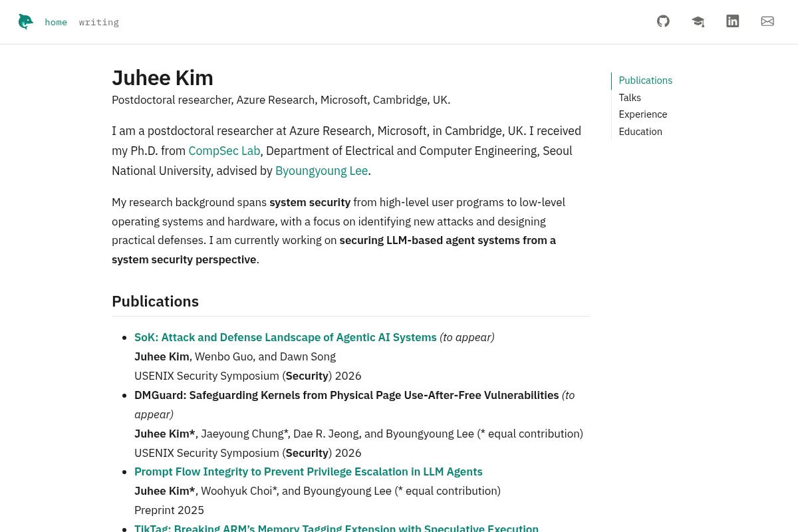Click the DMGuard paper title text
798x532 pixels.
(346, 395)
